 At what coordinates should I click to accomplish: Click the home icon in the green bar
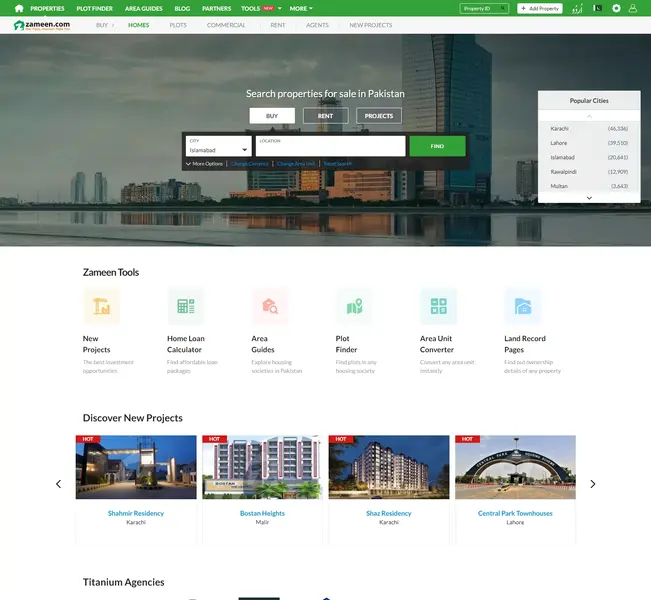(x=19, y=8)
